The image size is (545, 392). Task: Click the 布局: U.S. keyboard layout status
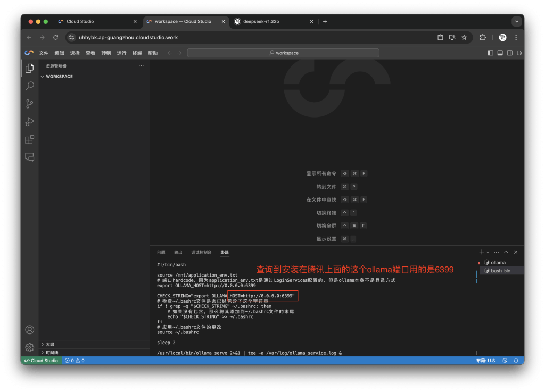(486, 361)
